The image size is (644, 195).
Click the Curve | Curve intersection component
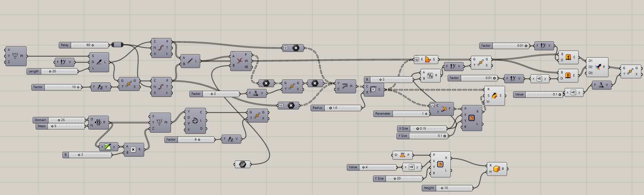(x=239, y=61)
